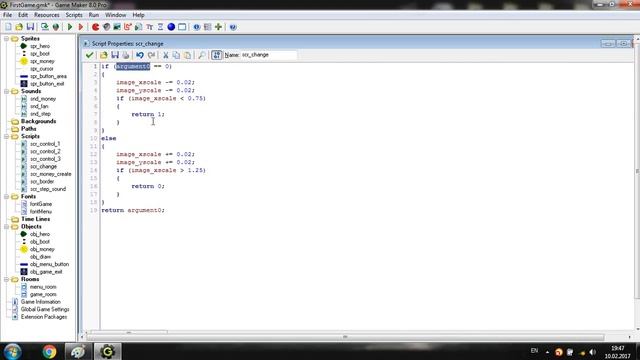The width and height of the screenshot is (640, 360).
Task: Open an existing game with folder icon
Action: 19,27
